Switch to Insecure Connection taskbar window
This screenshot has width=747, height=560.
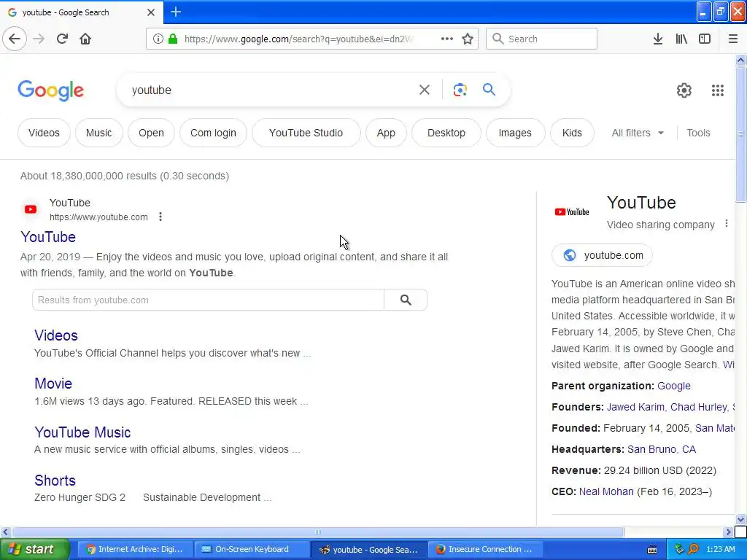coord(485,549)
